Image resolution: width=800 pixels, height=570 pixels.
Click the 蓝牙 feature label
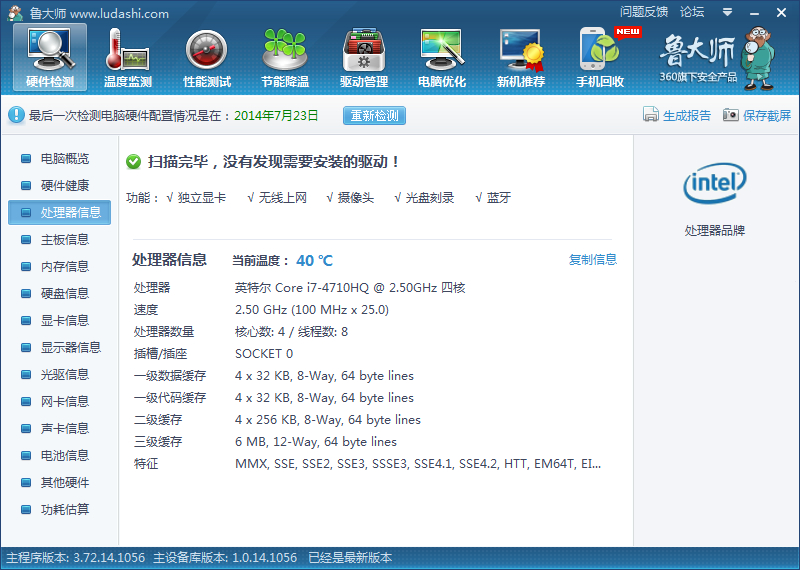tap(498, 198)
